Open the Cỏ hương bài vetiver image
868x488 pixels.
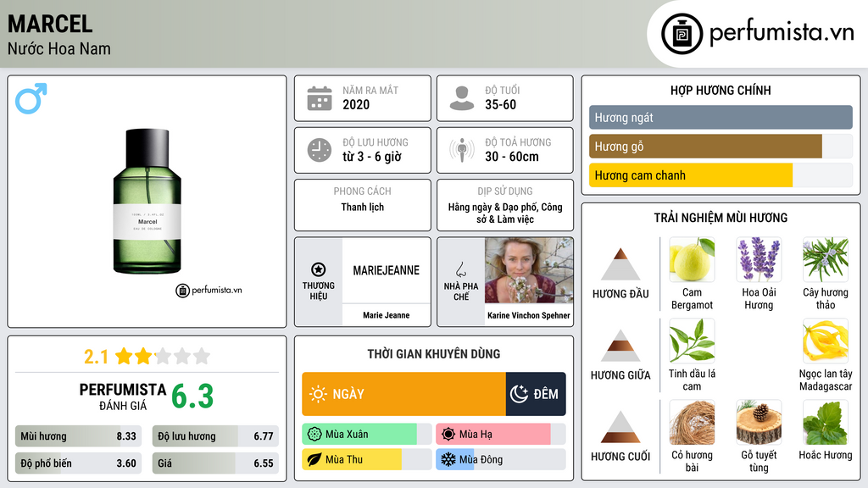[x=692, y=422]
